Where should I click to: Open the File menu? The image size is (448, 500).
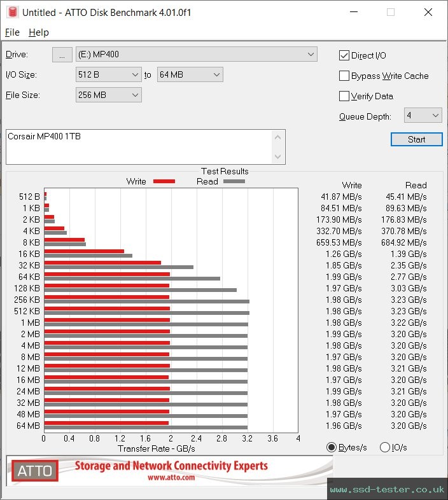tap(12, 32)
